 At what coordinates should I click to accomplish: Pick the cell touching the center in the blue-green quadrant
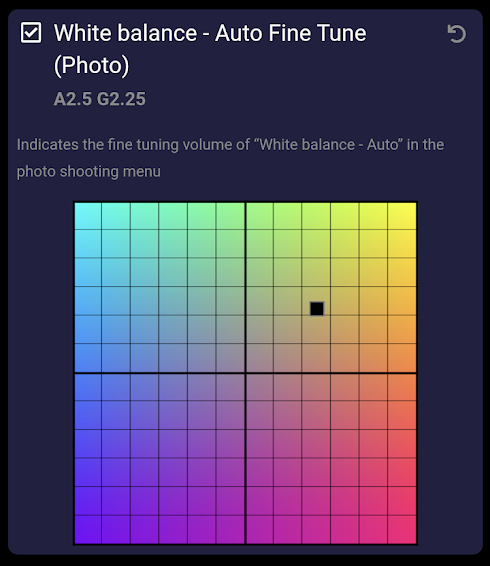(230, 358)
